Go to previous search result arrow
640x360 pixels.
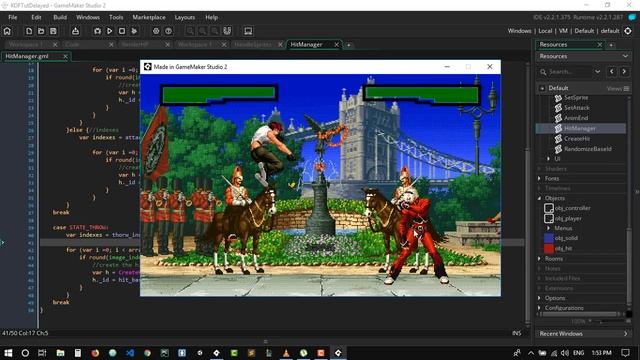(x=611, y=71)
